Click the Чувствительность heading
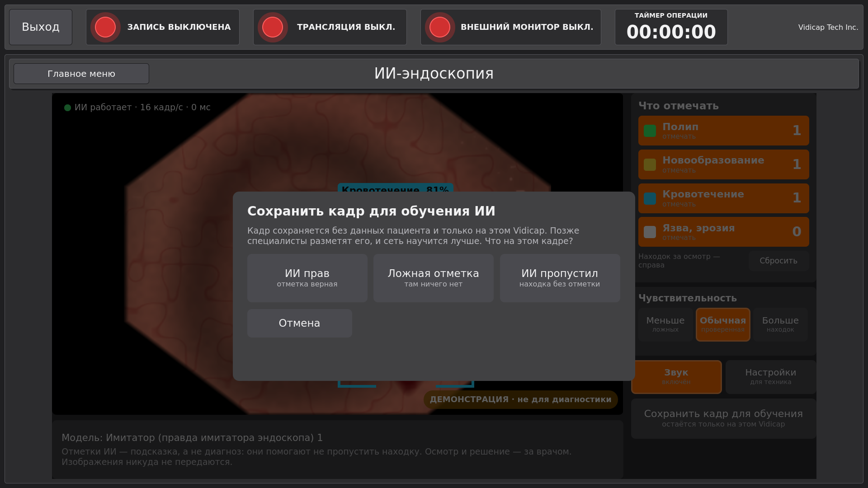 point(688,298)
